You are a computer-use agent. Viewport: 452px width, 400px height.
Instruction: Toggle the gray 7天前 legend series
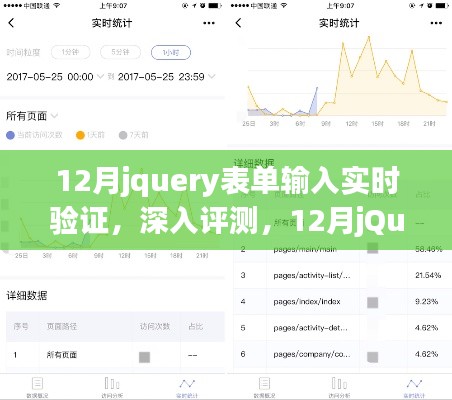134,135
